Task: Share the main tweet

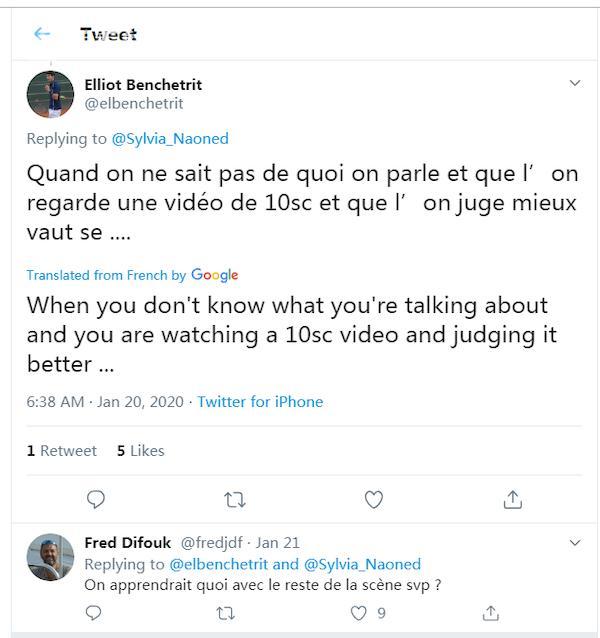Action: (512, 499)
